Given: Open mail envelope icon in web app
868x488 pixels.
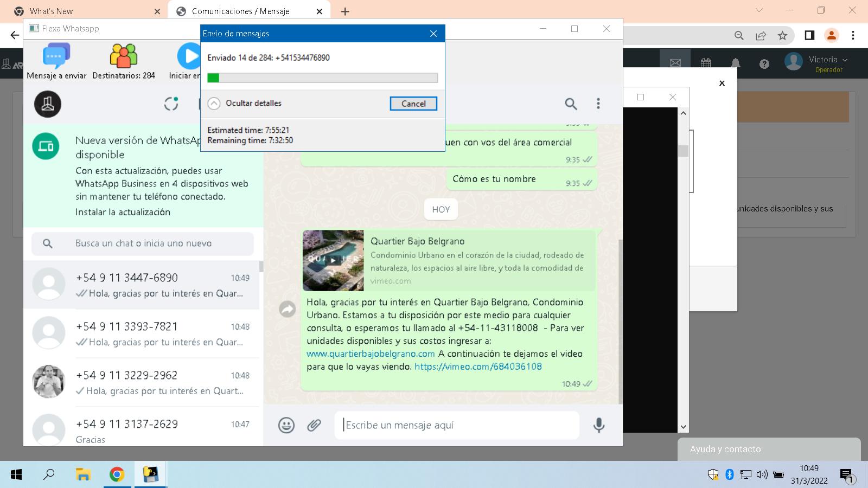Looking at the screenshot, I should (x=675, y=63).
